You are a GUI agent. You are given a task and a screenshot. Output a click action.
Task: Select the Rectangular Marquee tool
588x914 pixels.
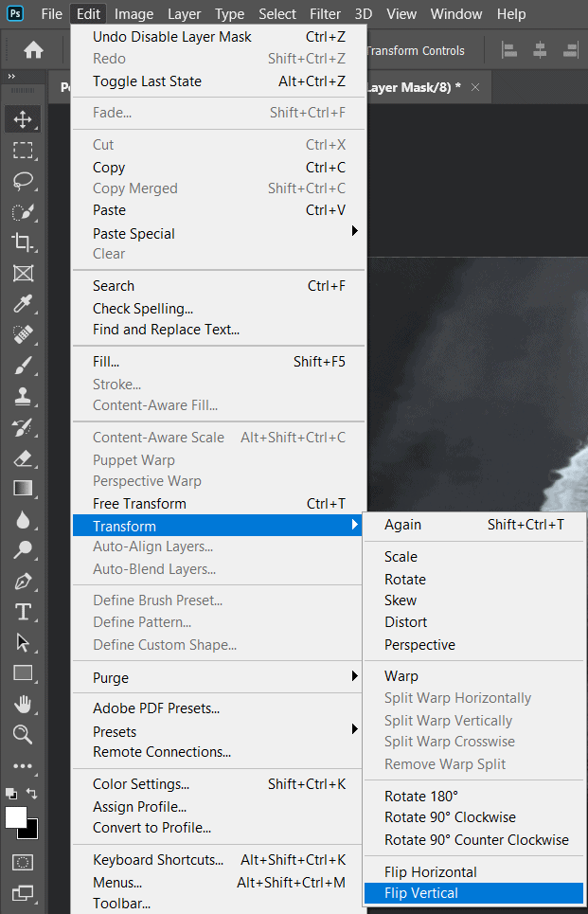pyautogui.click(x=23, y=151)
